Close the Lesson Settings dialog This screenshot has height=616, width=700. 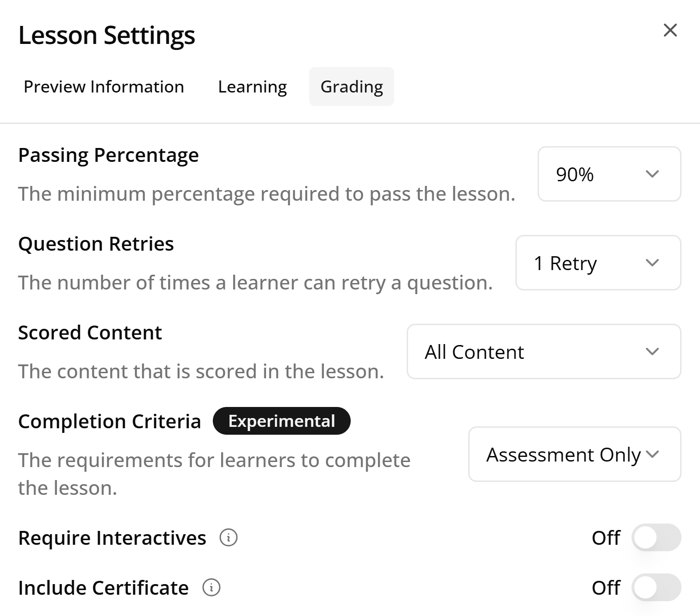[x=670, y=31]
